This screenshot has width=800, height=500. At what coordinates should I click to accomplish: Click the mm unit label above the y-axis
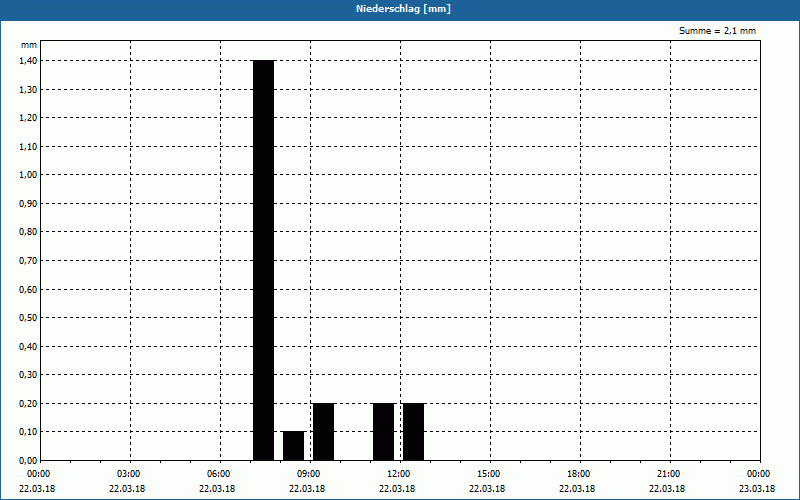[29, 45]
